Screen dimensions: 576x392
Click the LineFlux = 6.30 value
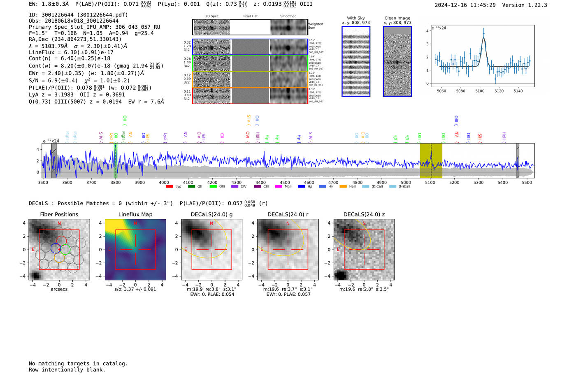coord(71,52)
